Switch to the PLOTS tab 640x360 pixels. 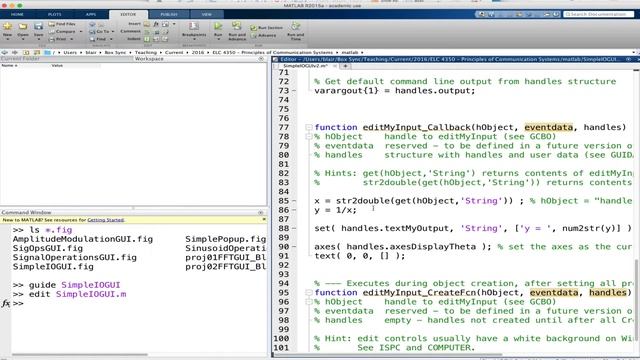coord(55,14)
